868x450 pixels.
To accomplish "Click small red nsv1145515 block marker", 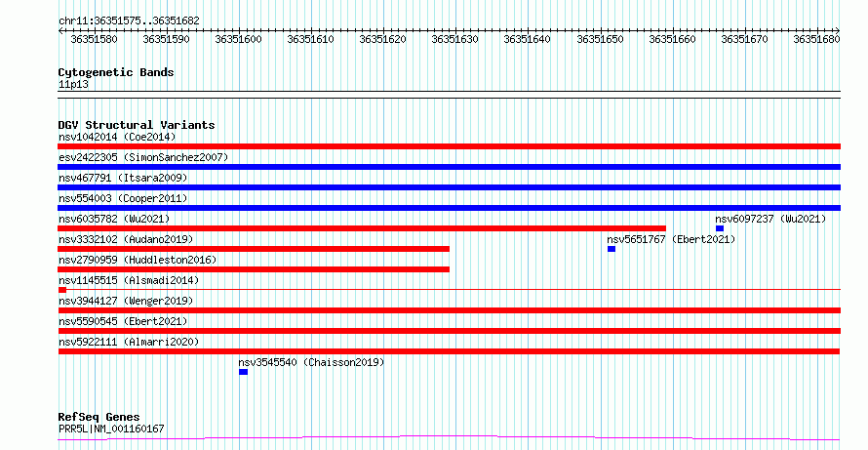I will pyautogui.click(x=62, y=290).
